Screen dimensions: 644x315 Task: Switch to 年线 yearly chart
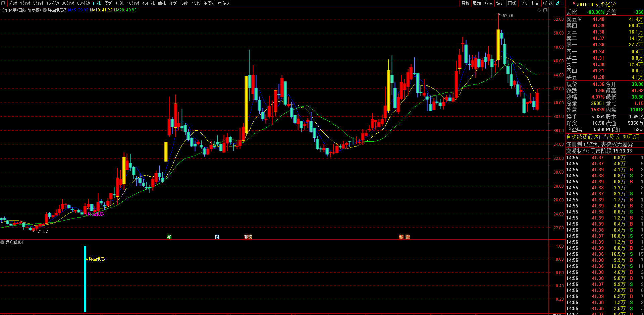click(x=173, y=3)
